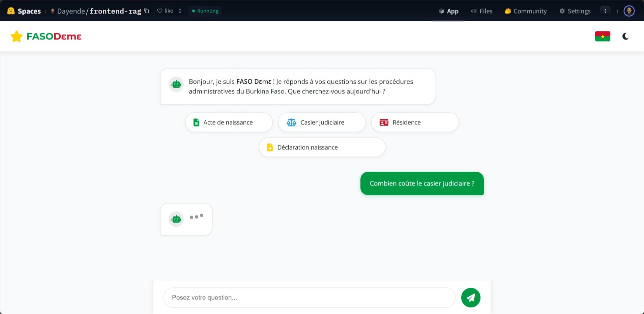Go to Hugging Face Spaces home

(24, 11)
